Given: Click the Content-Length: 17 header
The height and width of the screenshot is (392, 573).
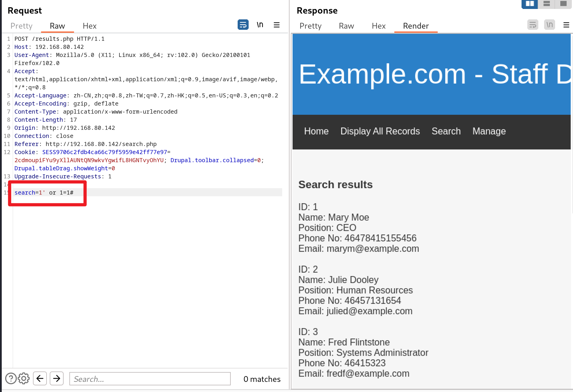Looking at the screenshot, I should 46,120.
